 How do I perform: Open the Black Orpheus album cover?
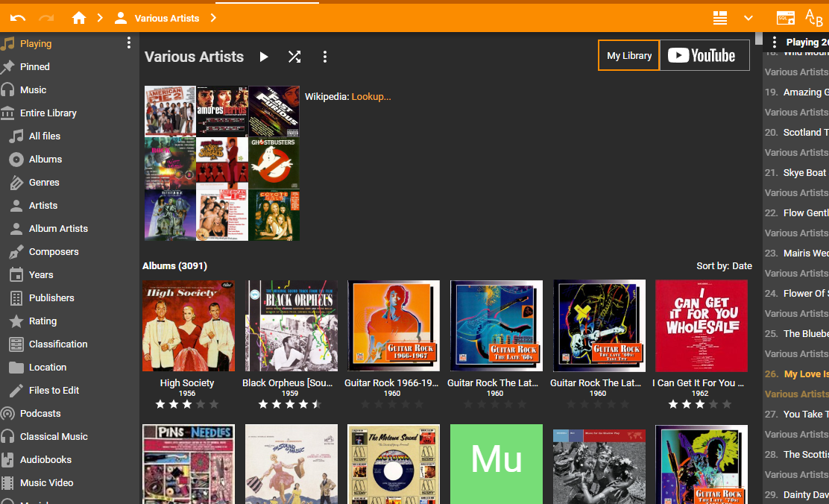pos(291,326)
